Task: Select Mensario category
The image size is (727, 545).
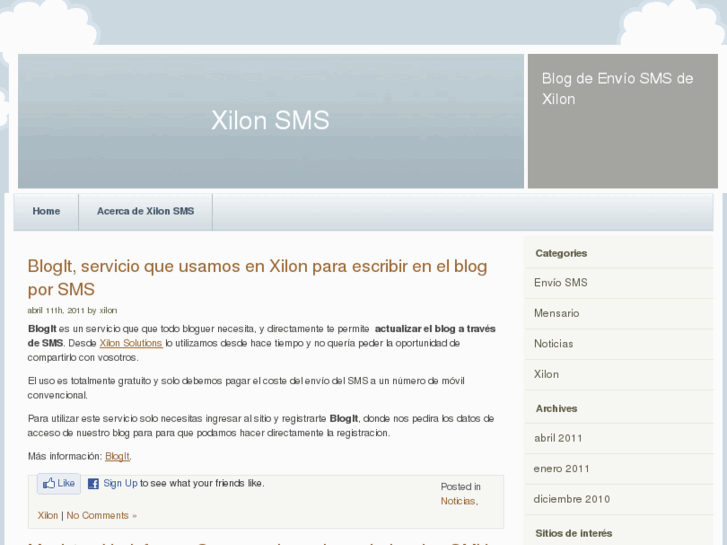Action: coord(556,313)
